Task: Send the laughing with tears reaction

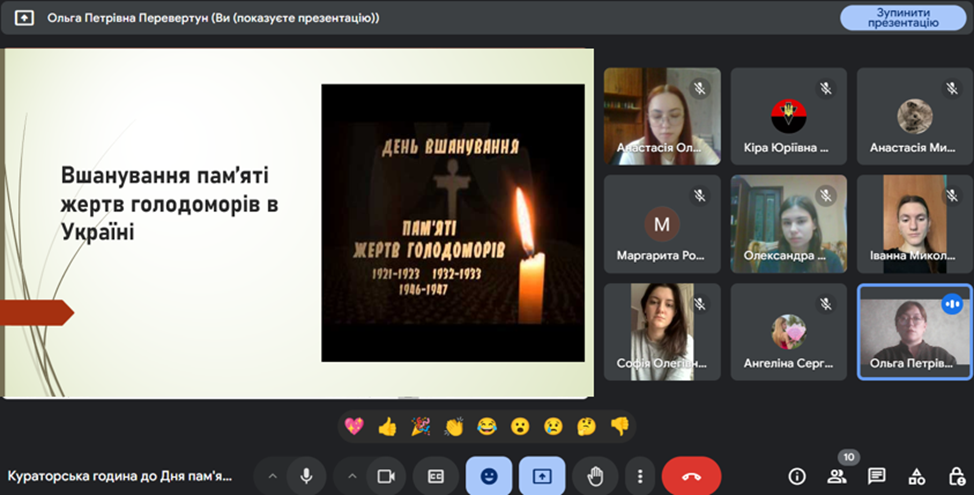Action: point(487,427)
